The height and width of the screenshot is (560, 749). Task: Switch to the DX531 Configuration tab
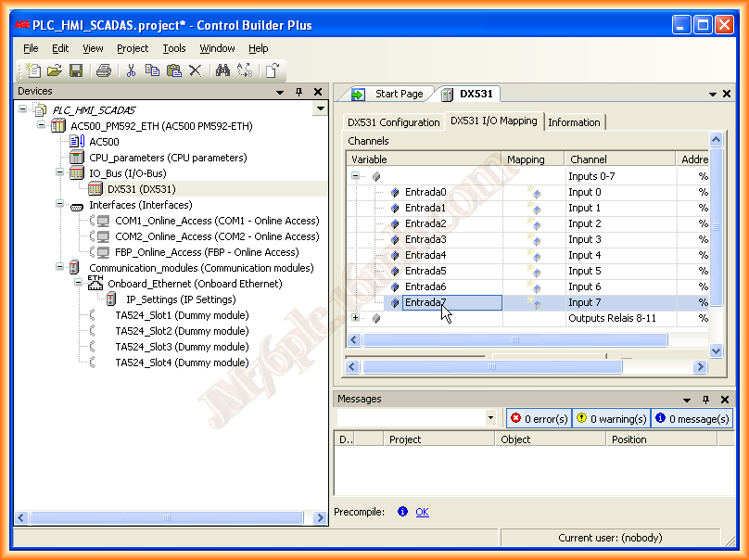393,122
